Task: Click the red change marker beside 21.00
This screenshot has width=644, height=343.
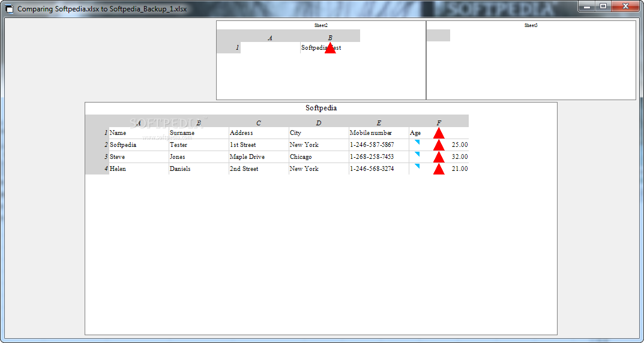Action: tap(439, 169)
